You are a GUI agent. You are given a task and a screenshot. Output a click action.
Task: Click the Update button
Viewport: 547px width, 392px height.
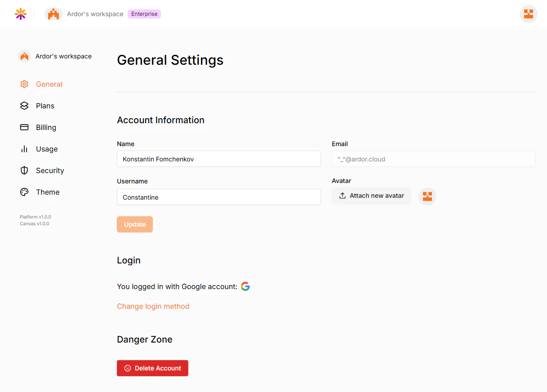(x=135, y=224)
